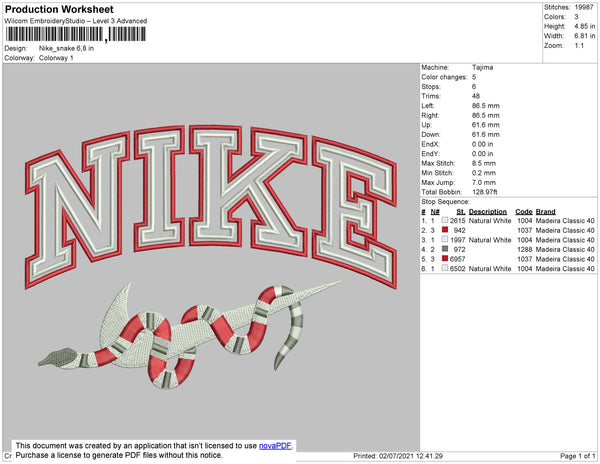This screenshot has height=464, width=600.
Task: Click the white swatch beside stitch count 6502
Action: pos(445,268)
